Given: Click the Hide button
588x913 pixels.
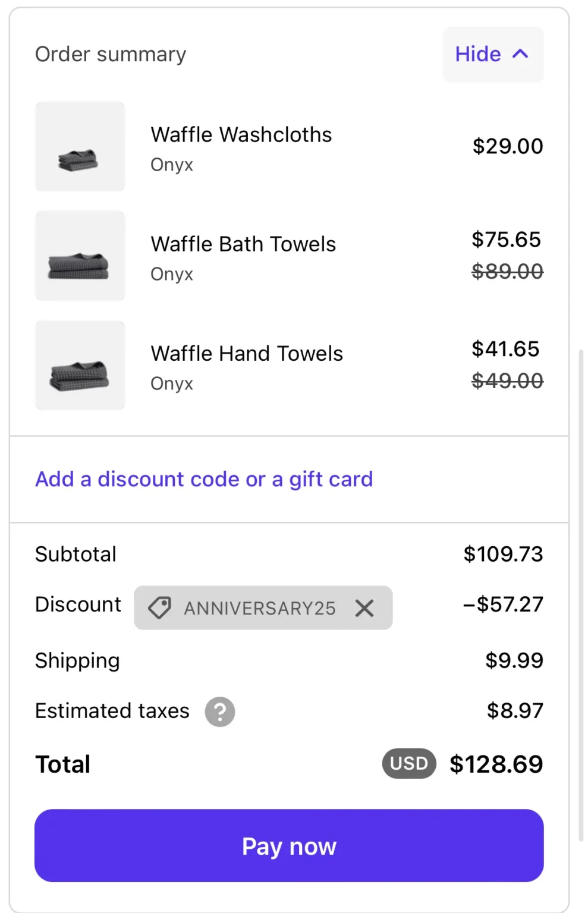Looking at the screenshot, I should (x=479, y=54).
